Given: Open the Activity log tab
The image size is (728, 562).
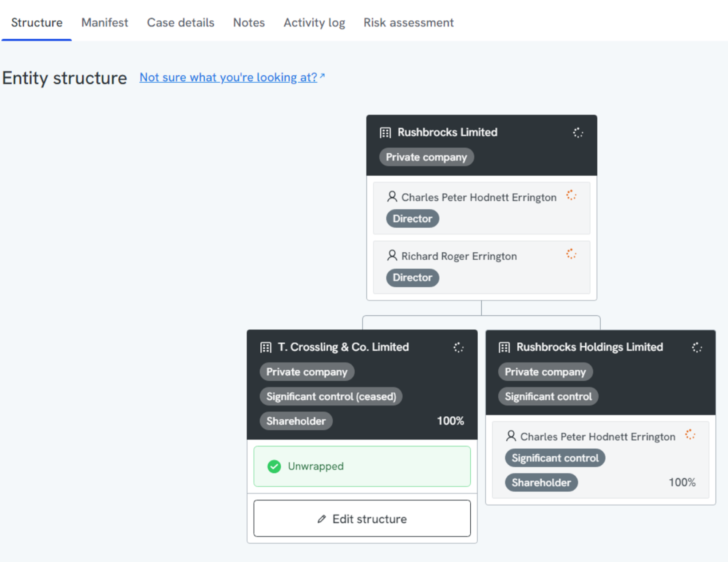Looking at the screenshot, I should 314,23.
